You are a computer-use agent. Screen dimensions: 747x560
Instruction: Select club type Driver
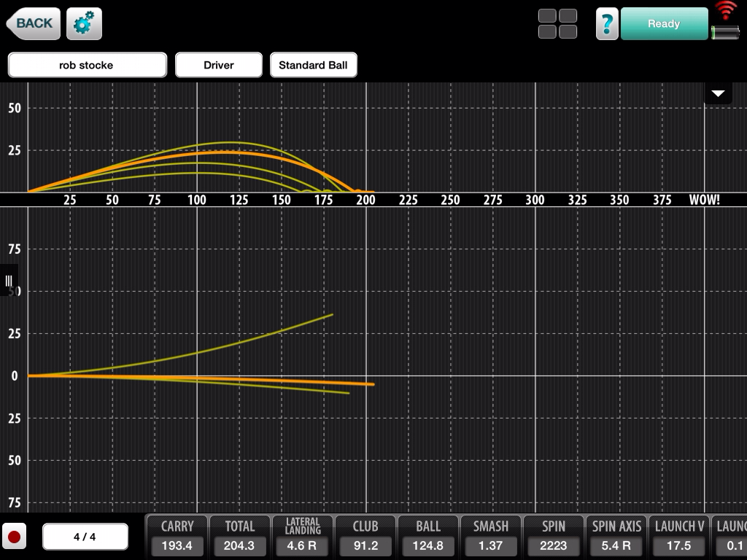pos(218,65)
